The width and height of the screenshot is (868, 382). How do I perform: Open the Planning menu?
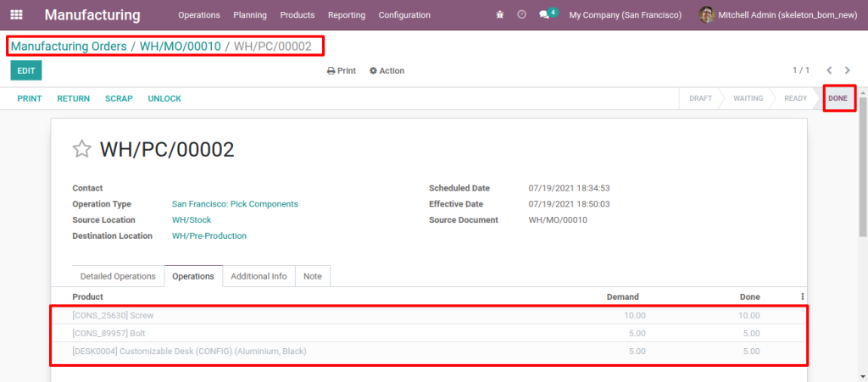(x=250, y=14)
